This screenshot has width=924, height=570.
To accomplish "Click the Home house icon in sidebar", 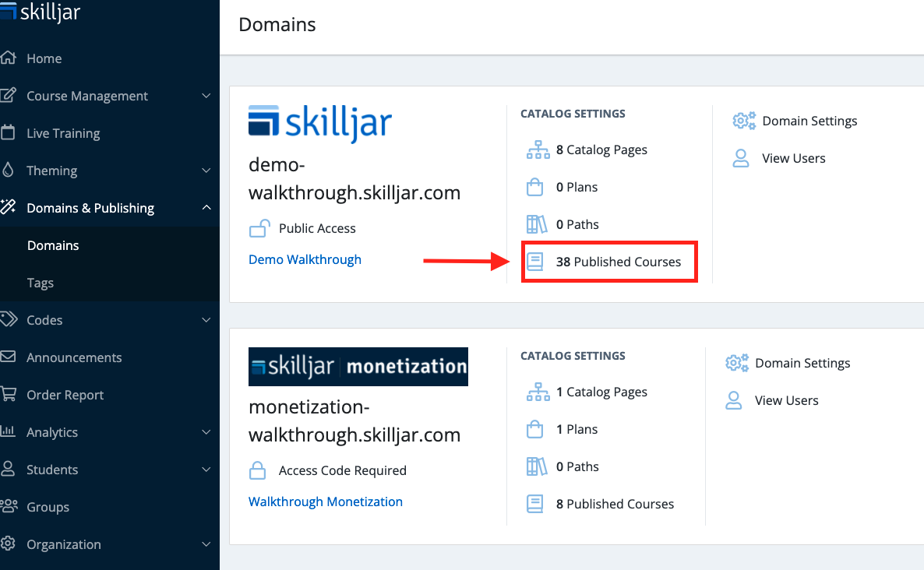I will tap(8, 58).
